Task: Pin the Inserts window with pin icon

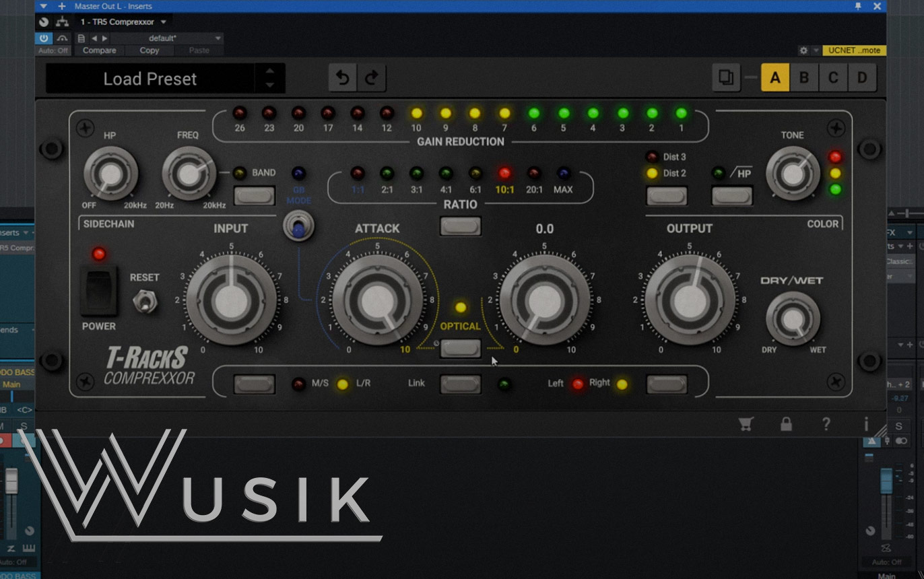Action: (858, 6)
